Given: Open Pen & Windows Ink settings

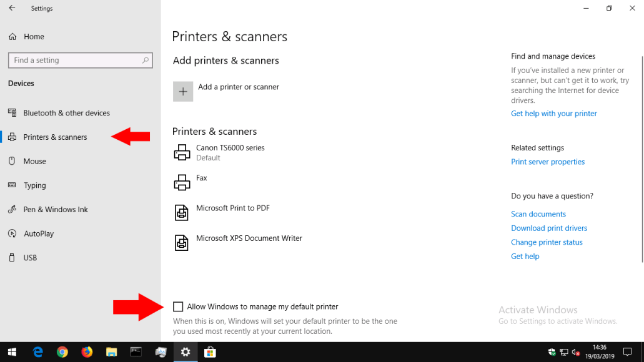Looking at the screenshot, I should 56,210.
